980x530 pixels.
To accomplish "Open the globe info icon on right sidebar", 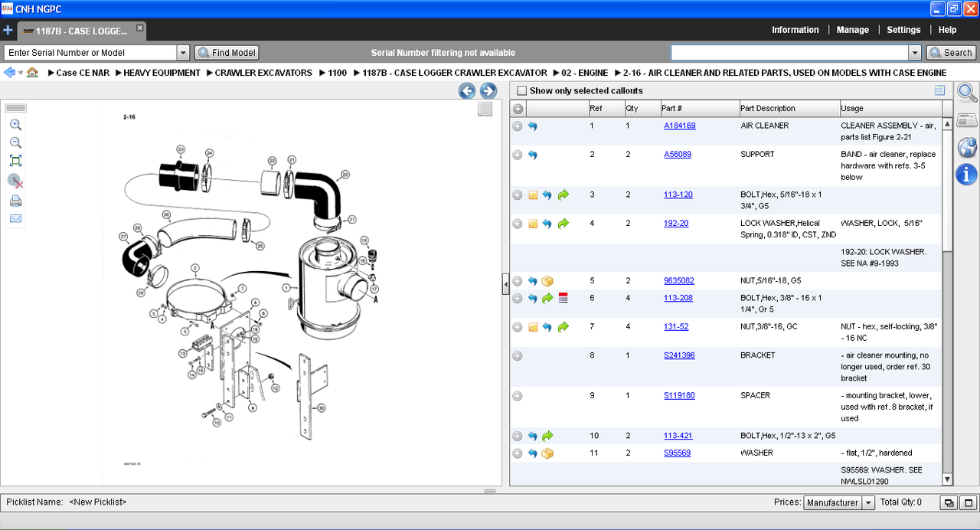I will point(967,147).
